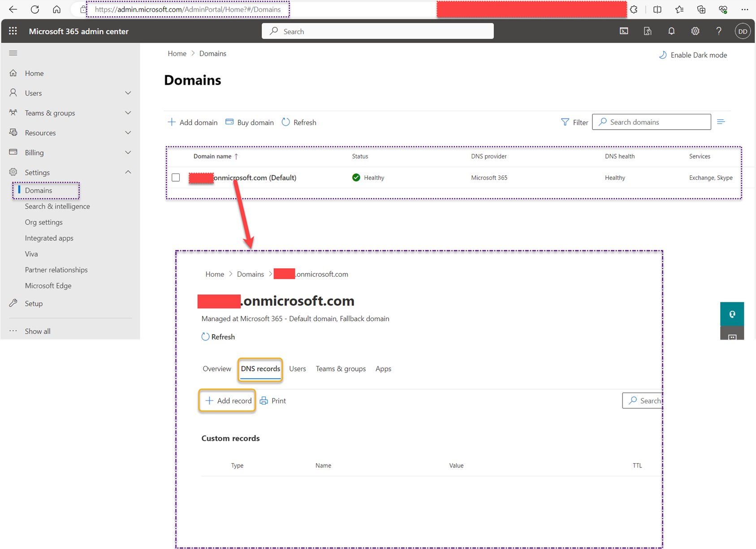Screen dimensions: 756x549
Task: Open Search & intelligence settings
Action: [57, 206]
